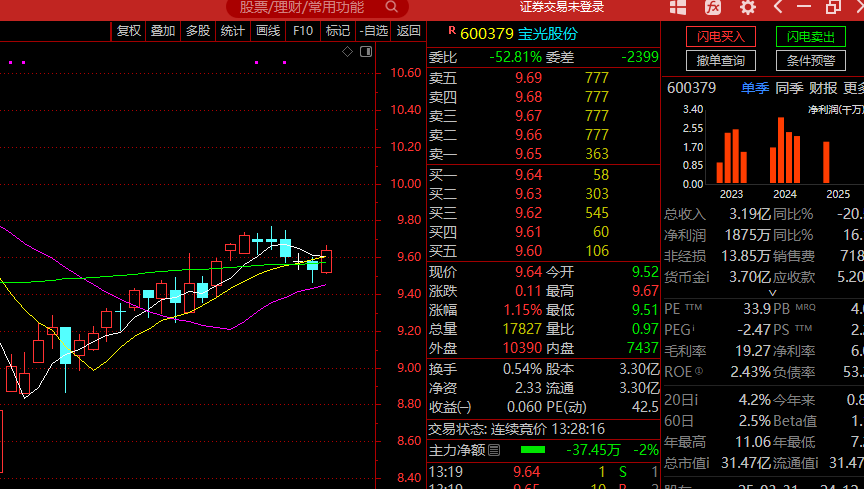Open the 财报 tab
Image resolution: width=864 pixels, height=489 pixels.
coord(823,88)
